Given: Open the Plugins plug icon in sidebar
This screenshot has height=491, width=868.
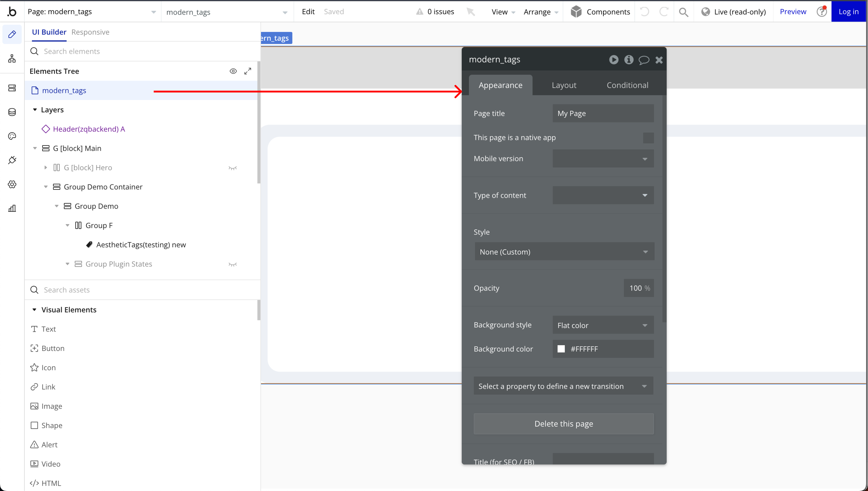Looking at the screenshot, I should click(x=12, y=160).
